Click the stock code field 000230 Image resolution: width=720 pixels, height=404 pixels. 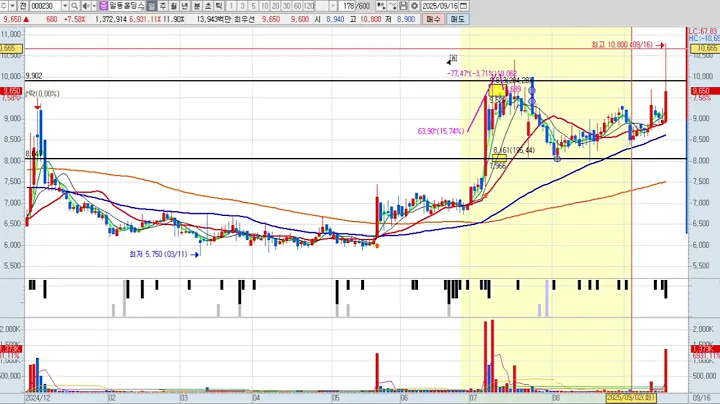(x=46, y=6)
